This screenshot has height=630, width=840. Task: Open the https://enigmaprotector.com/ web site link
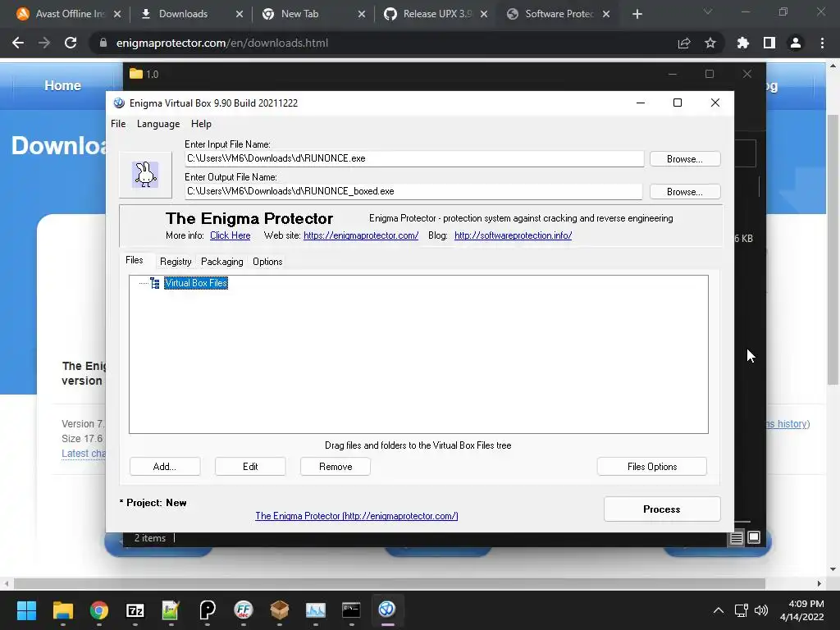coord(361,235)
